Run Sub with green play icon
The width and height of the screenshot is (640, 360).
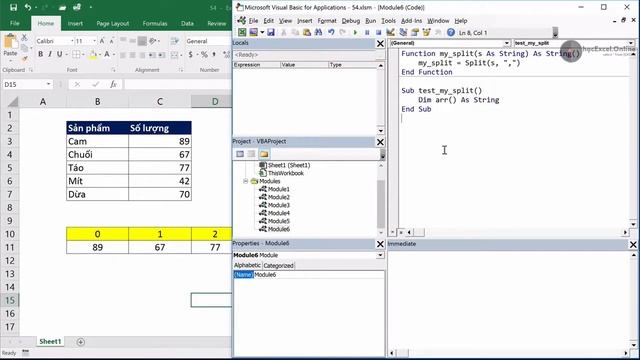pyautogui.click(x=355, y=32)
